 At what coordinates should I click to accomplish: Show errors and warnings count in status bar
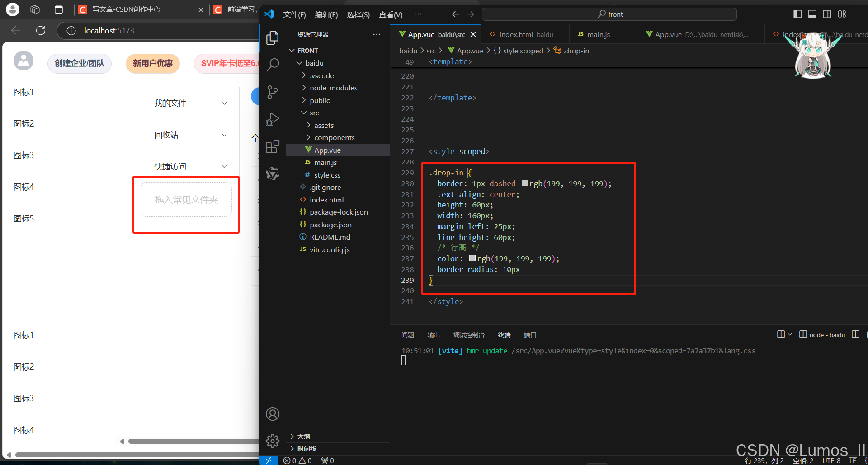pyautogui.click(x=297, y=460)
